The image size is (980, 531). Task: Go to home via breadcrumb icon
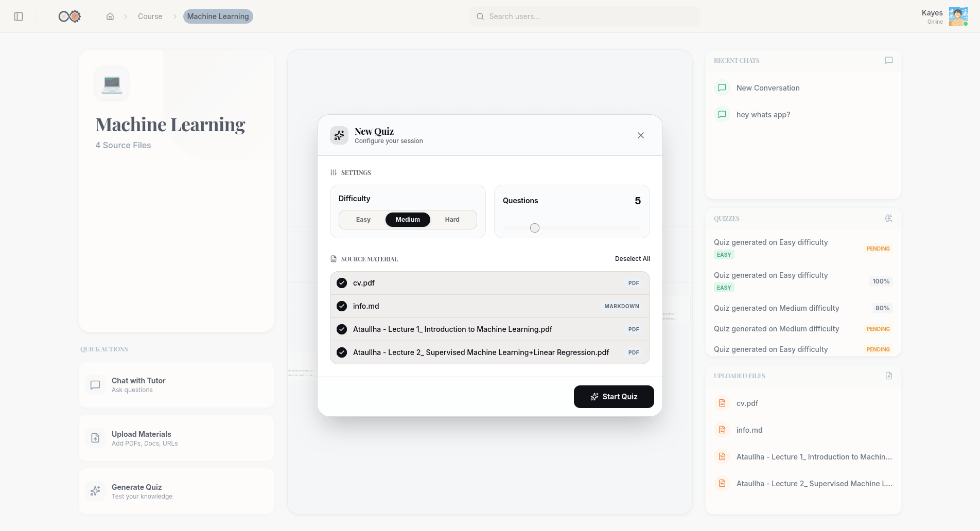pyautogui.click(x=110, y=16)
